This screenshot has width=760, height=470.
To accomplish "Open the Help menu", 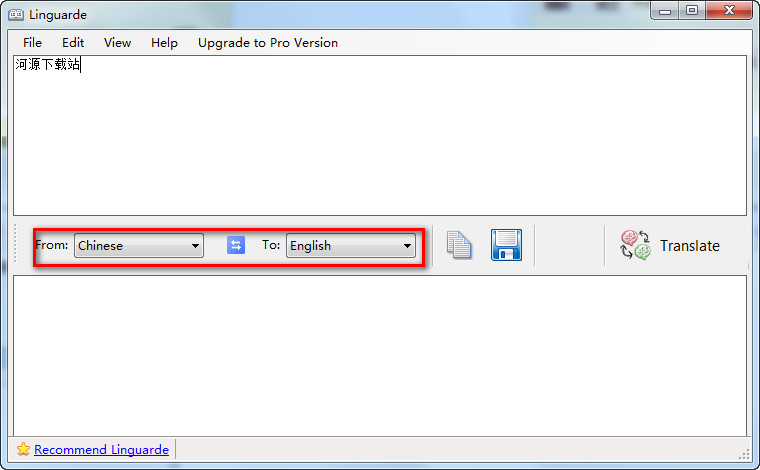I will coord(164,43).
